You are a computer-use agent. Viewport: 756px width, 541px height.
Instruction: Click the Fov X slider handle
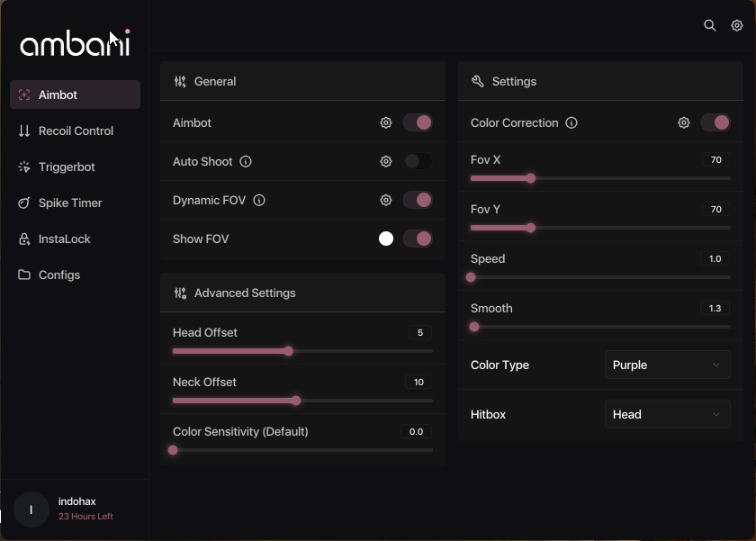(x=530, y=178)
